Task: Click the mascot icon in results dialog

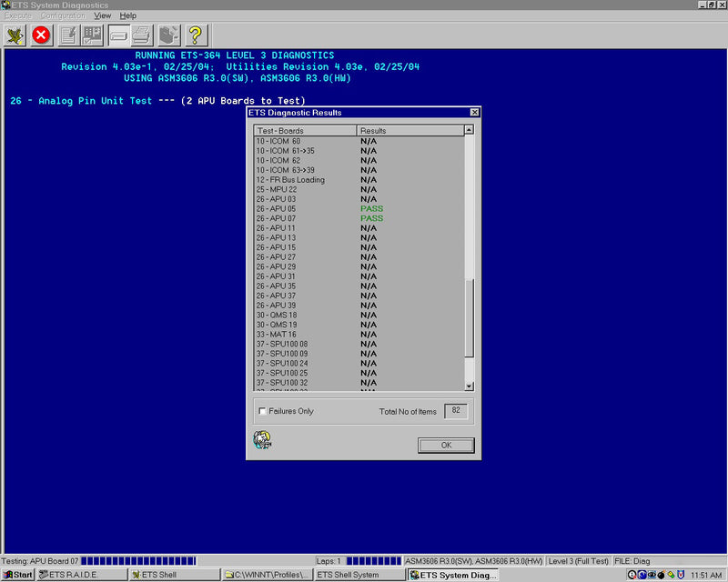Action: [x=262, y=440]
